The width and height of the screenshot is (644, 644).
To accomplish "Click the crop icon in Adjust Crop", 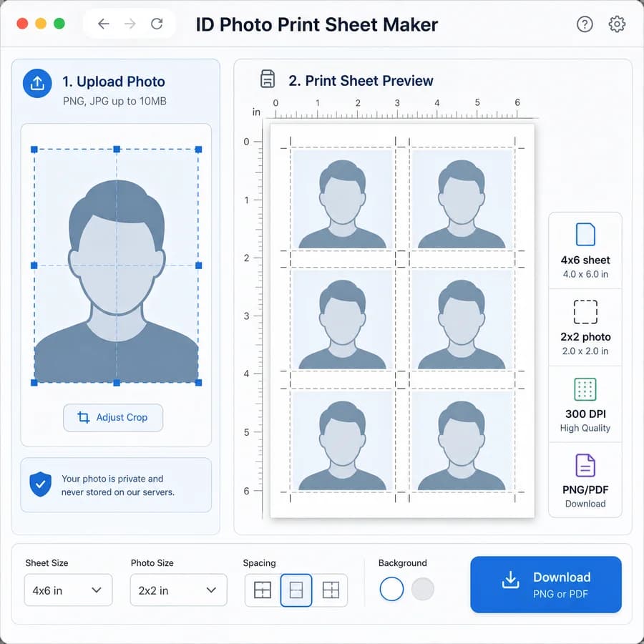I will [x=84, y=417].
